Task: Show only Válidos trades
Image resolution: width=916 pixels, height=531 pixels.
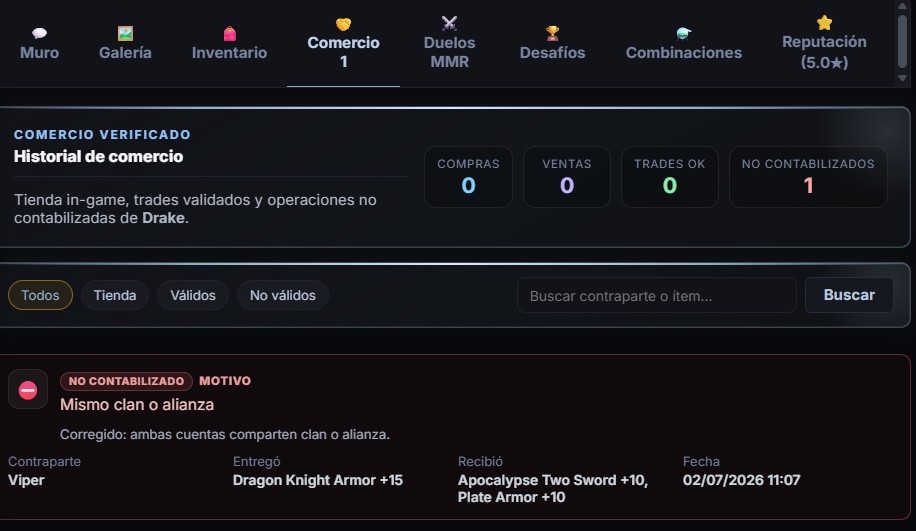Action: [193, 295]
